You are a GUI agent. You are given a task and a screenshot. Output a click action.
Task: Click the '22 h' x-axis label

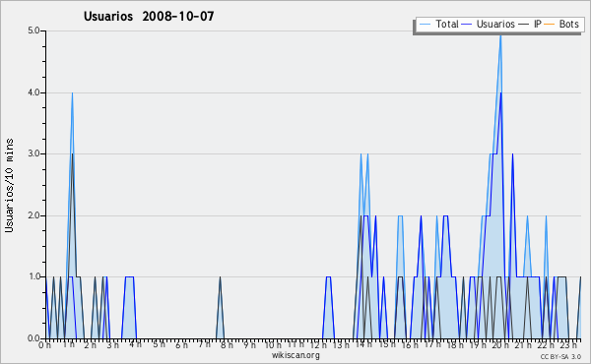tap(546, 345)
